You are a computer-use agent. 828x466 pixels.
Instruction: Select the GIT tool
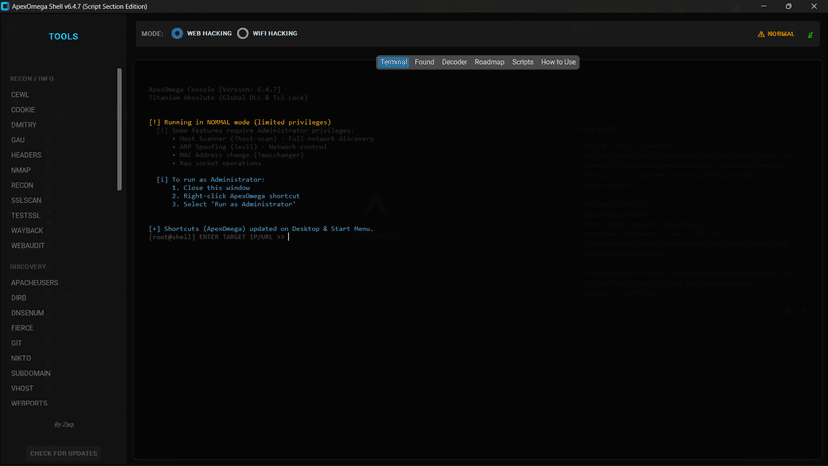(x=16, y=343)
